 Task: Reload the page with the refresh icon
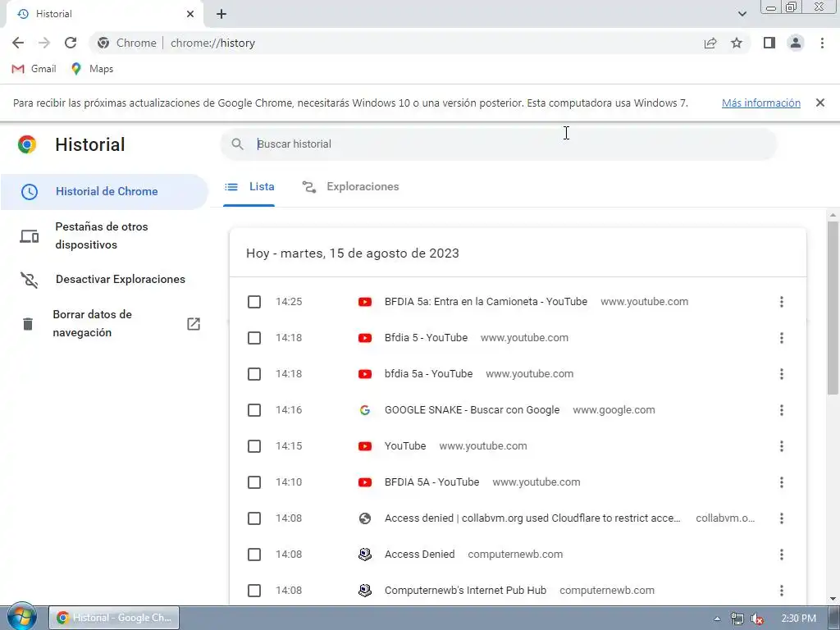click(x=71, y=43)
